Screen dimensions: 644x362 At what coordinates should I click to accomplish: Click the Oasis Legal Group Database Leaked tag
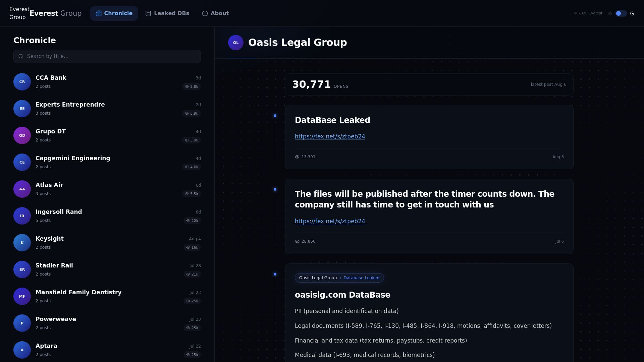339,278
